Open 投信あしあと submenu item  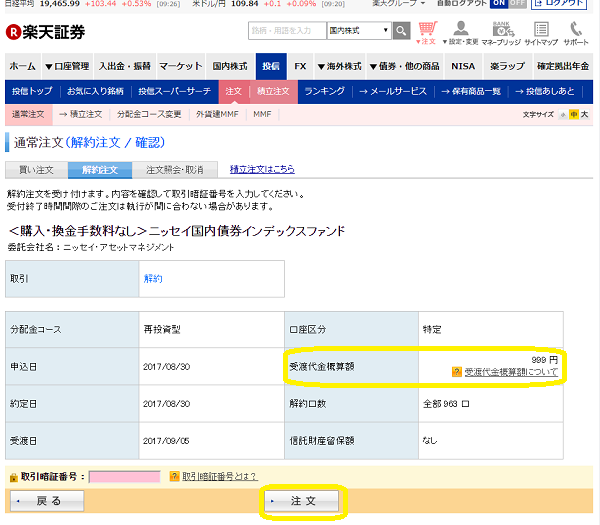(545, 91)
